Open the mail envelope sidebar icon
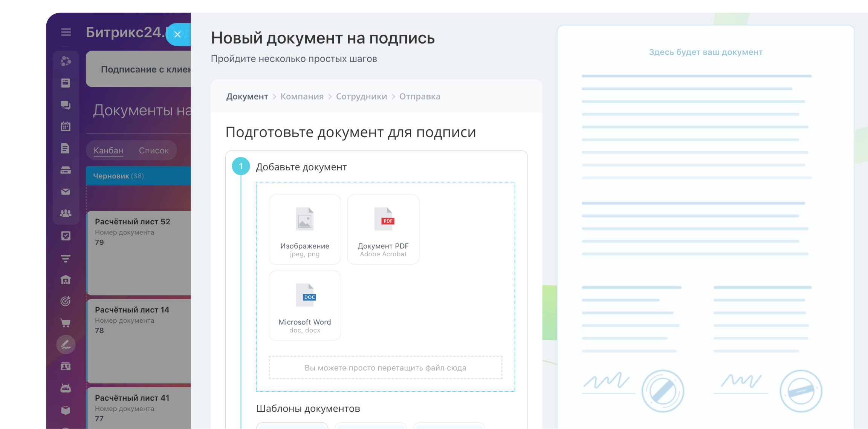The height and width of the screenshot is (429, 868). (x=66, y=192)
